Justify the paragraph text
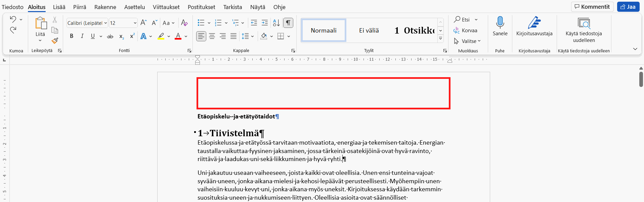Screen dimensions: 644x202 tap(233, 36)
